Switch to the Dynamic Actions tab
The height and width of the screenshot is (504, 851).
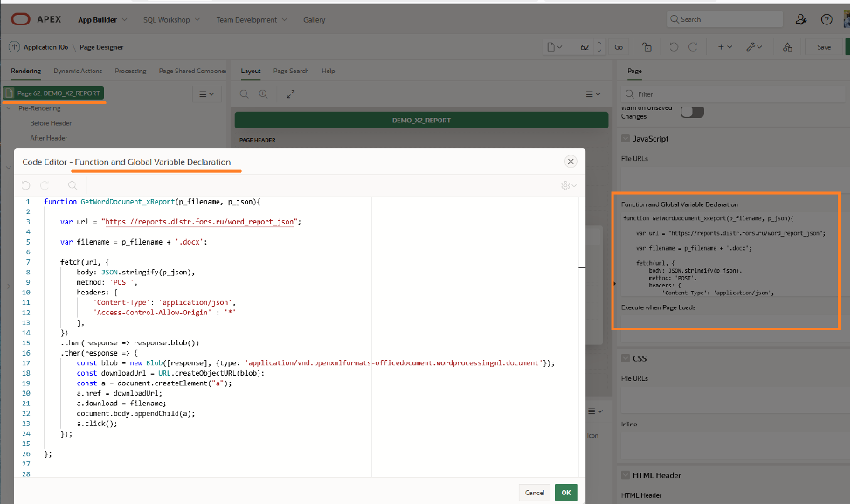[78, 71]
